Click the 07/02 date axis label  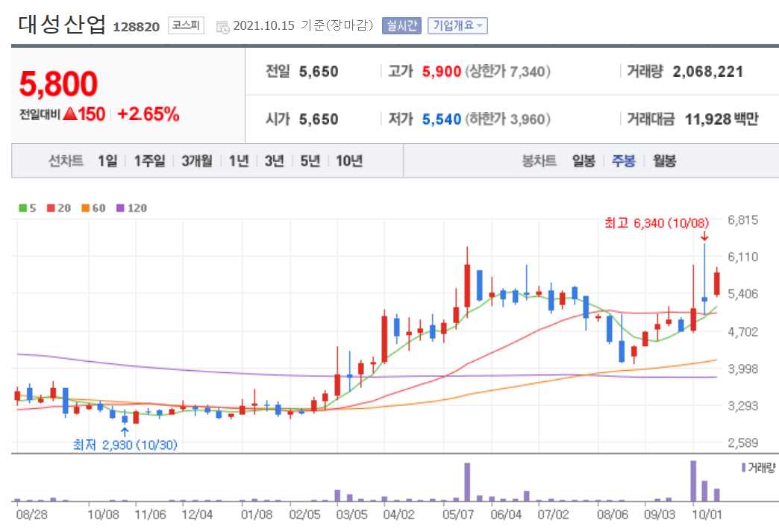click(553, 515)
